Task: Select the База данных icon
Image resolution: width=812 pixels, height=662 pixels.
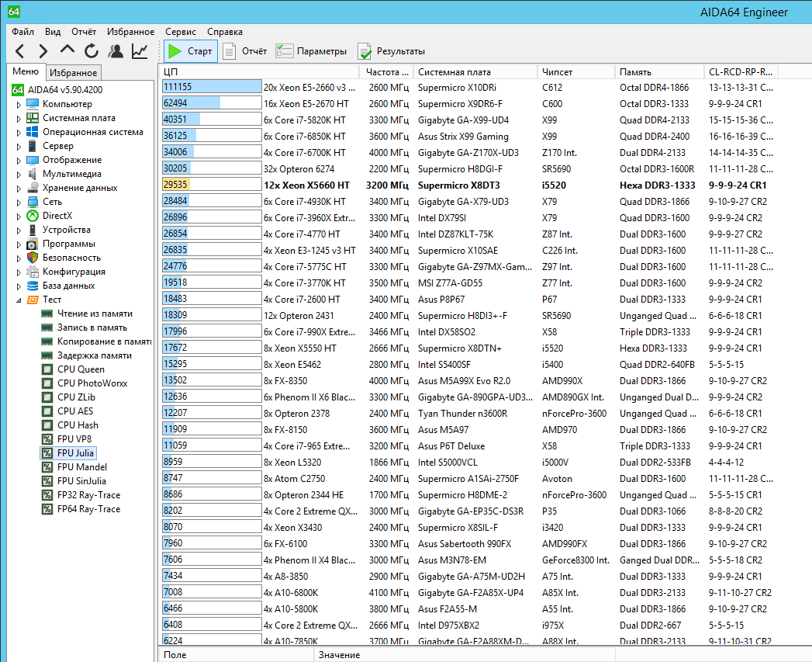Action: [33, 286]
